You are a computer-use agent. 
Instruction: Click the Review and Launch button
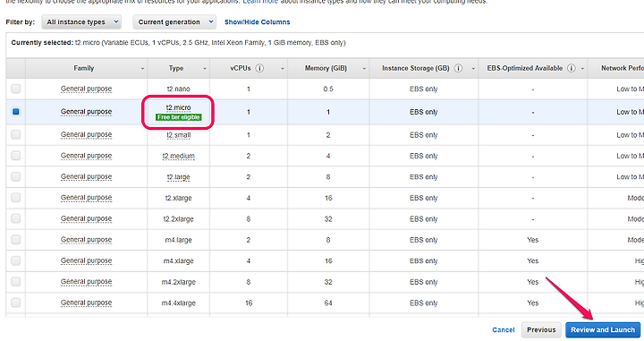pyautogui.click(x=603, y=330)
